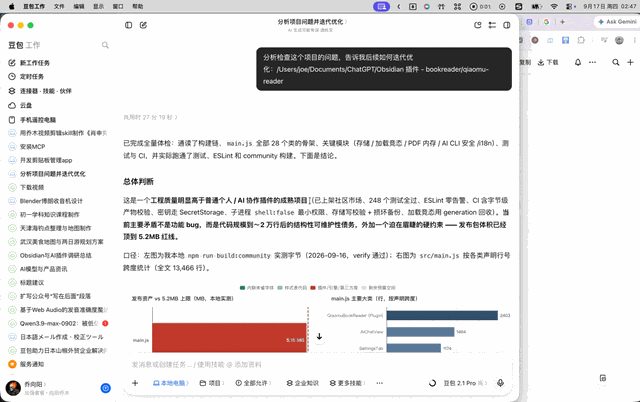
Task: Expand the 项目 selector
Action: click(x=212, y=383)
